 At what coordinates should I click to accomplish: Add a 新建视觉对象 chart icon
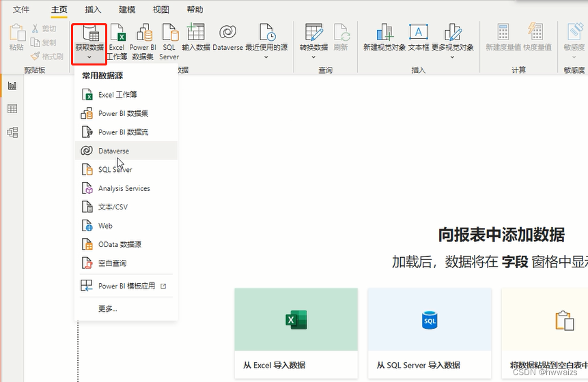point(384,32)
